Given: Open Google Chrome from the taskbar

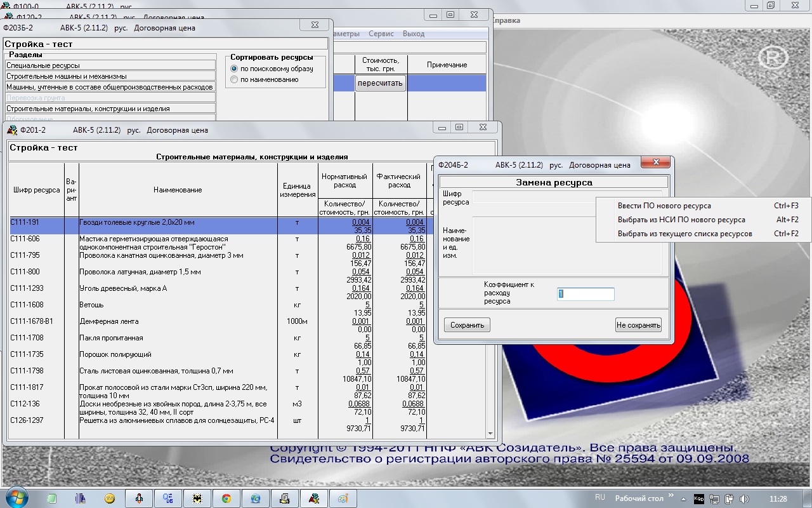Looking at the screenshot, I should (x=226, y=498).
